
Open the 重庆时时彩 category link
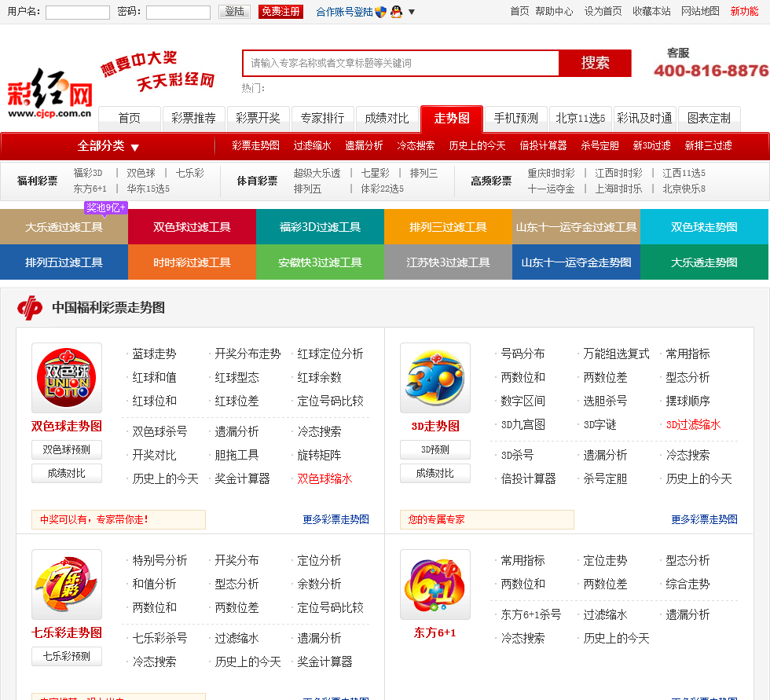(551, 174)
